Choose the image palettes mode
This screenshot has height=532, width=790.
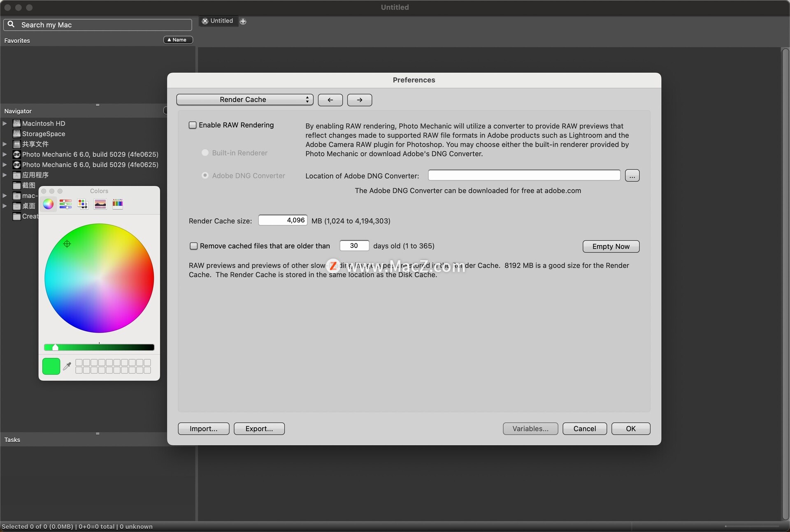pyautogui.click(x=100, y=204)
